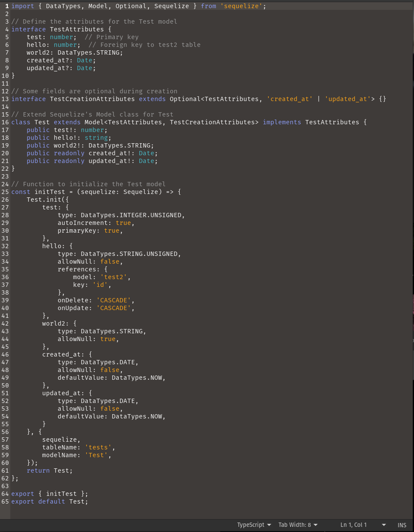Click "return Test;" on line 61

[x=49, y=470]
